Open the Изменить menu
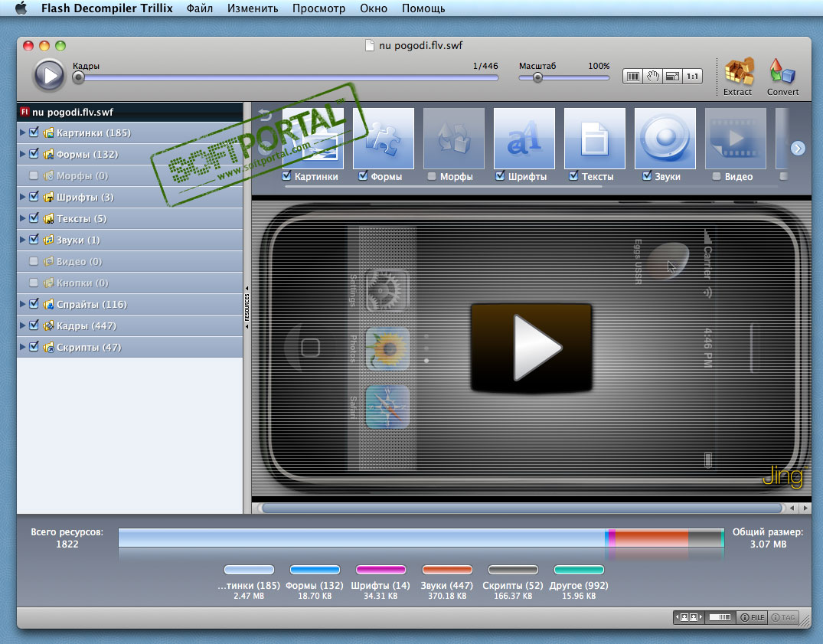The height and width of the screenshot is (644, 823). 253,8
